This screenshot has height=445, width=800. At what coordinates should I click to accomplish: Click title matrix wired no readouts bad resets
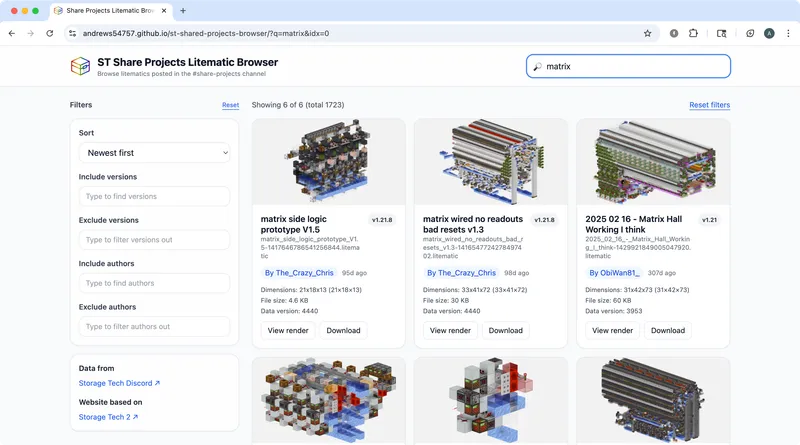(x=473, y=224)
